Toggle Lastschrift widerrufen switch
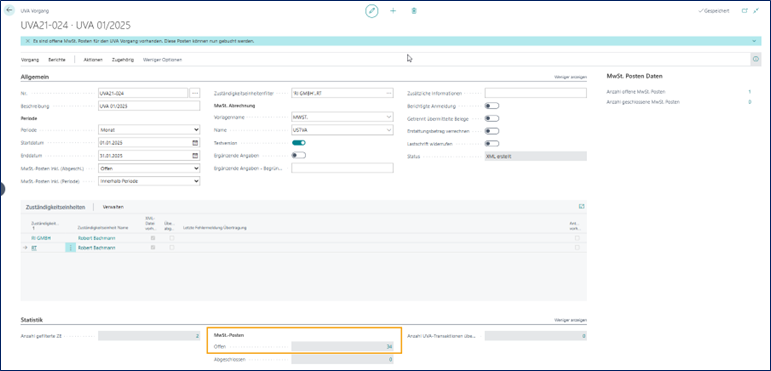Viewport: 771px width, 371px height. pos(492,143)
